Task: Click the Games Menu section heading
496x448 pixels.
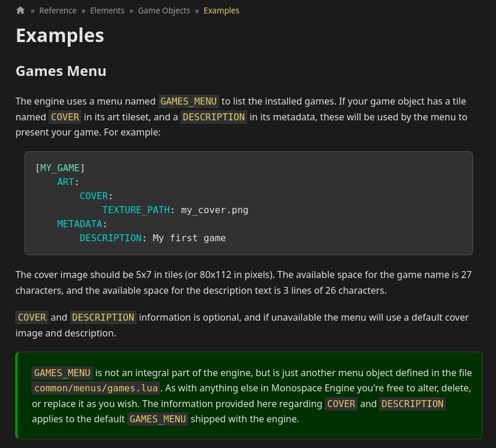Action: [x=61, y=71]
